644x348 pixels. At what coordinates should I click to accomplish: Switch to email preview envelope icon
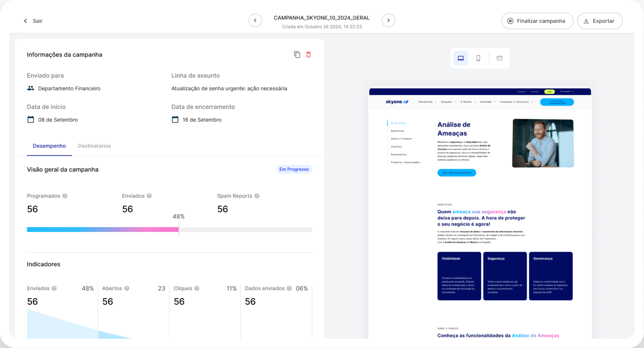coord(499,58)
